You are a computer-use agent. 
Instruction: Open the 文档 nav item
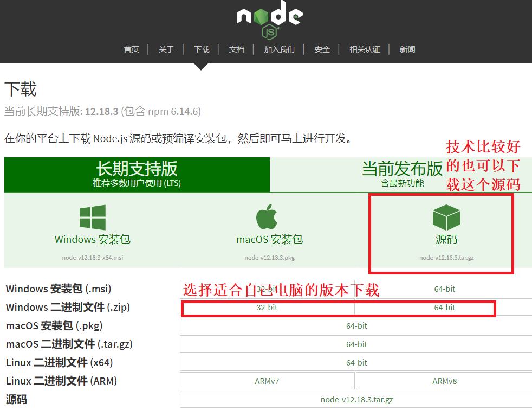[237, 49]
